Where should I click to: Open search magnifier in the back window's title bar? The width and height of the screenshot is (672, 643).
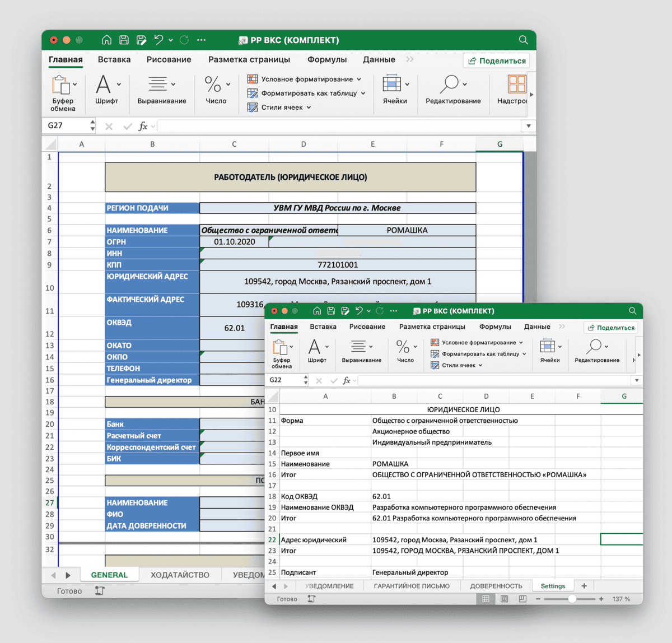point(523,40)
